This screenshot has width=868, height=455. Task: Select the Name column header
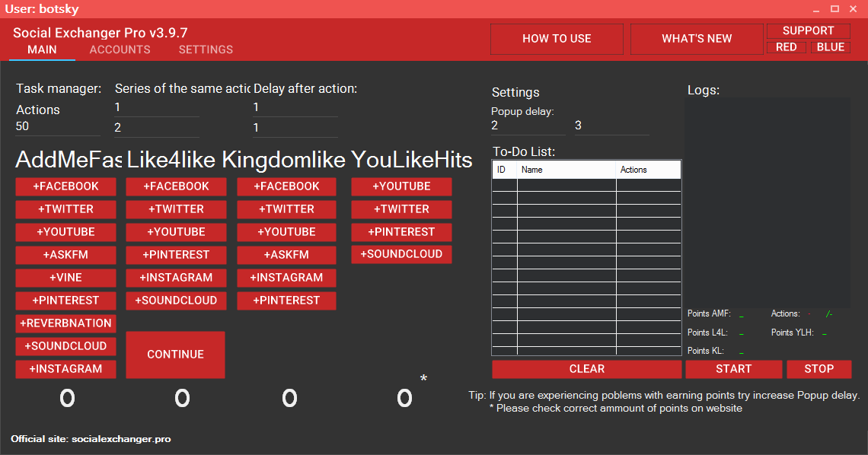tap(566, 170)
